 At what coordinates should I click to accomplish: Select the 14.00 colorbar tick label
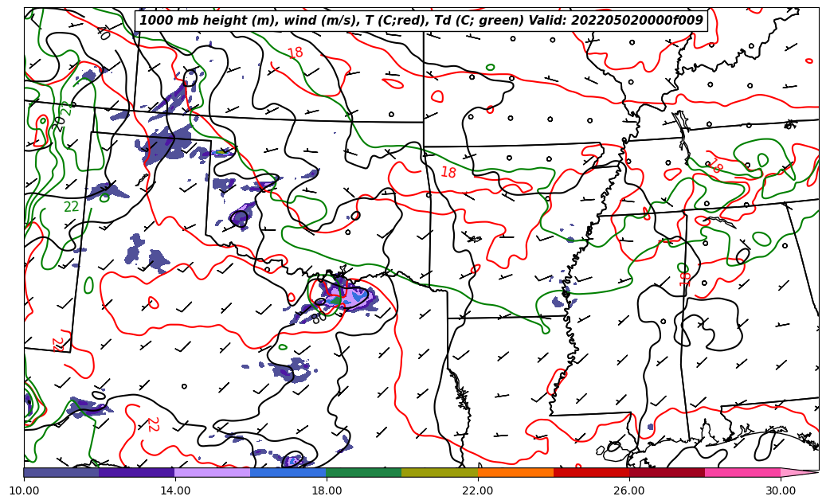click(x=175, y=490)
